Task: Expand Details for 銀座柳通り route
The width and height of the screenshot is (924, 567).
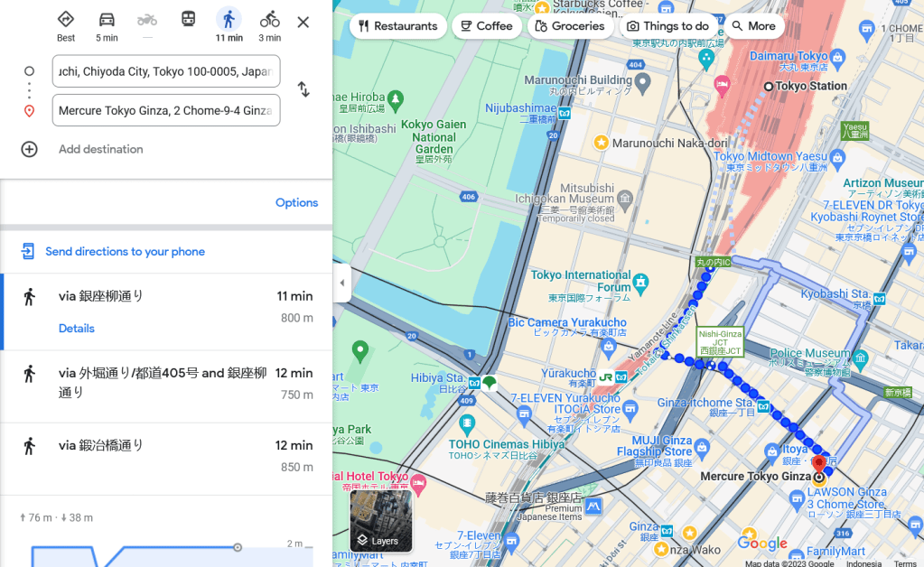Action: 77,329
